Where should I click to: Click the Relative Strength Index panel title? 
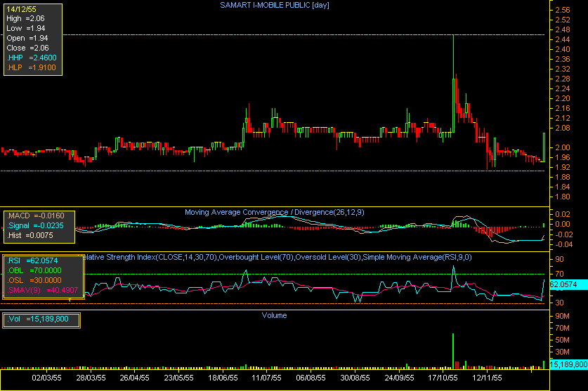(x=276, y=258)
